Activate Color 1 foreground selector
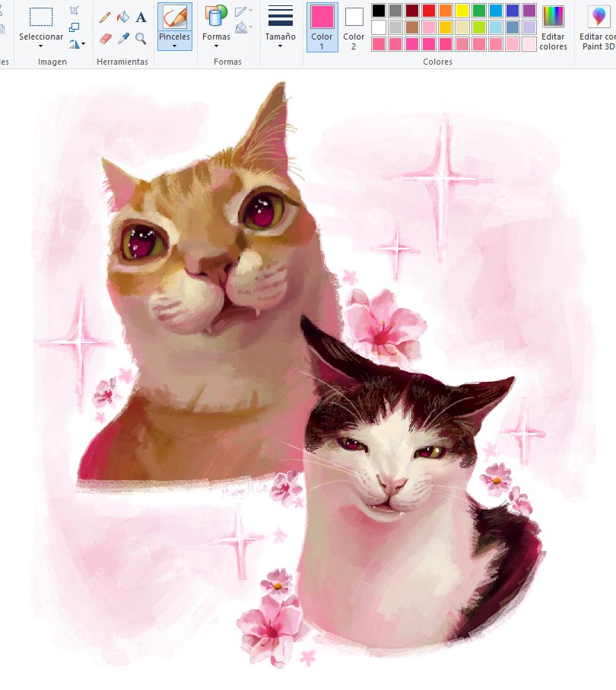The height and width of the screenshot is (690, 616). coord(322,27)
